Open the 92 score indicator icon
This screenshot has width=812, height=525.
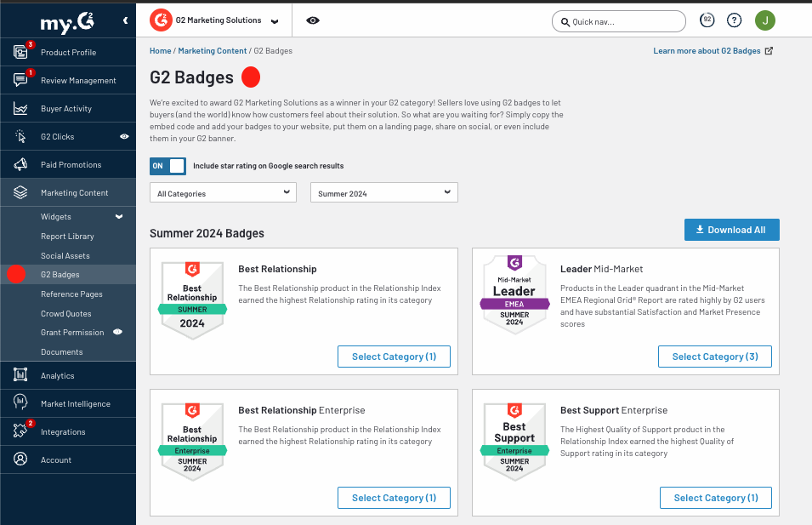coord(707,20)
